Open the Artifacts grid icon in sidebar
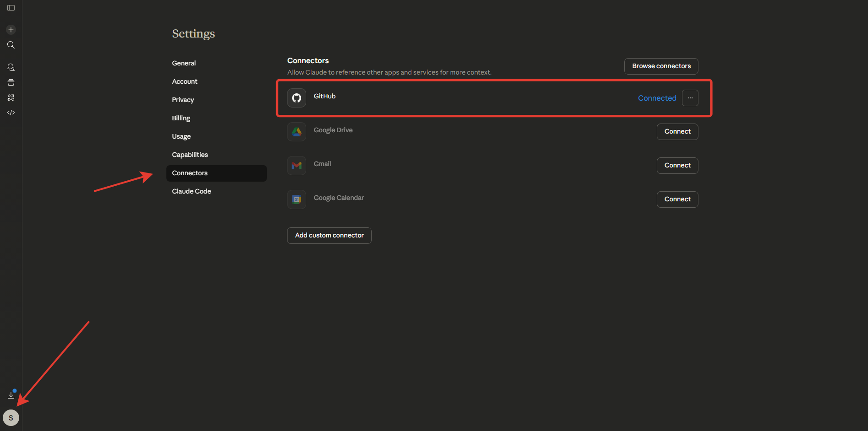 pos(11,97)
